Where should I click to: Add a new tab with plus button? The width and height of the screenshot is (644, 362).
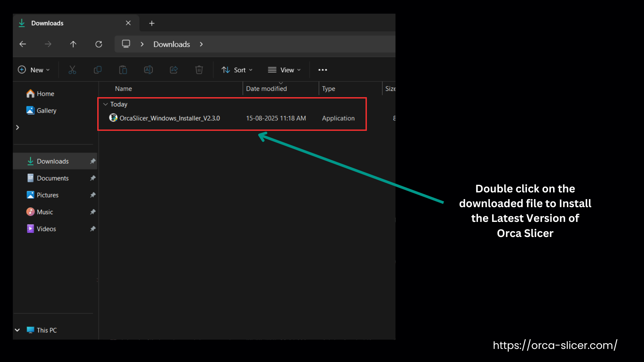[x=152, y=23]
